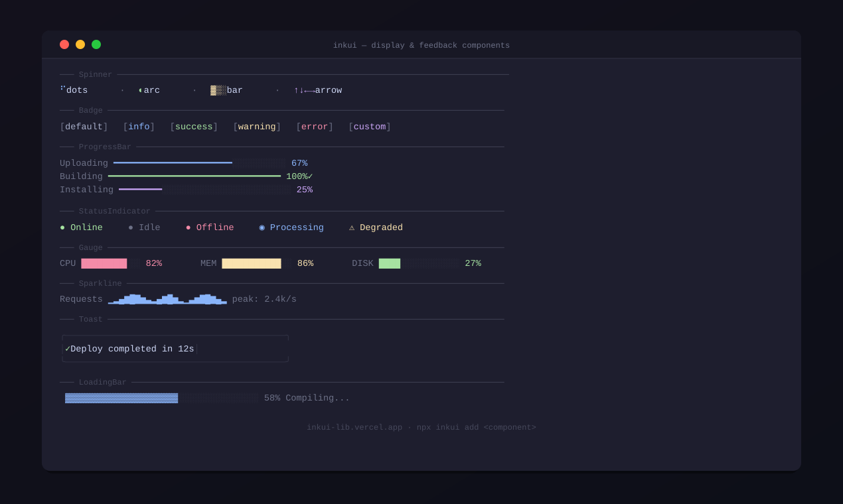Select the [default] badge
The height and width of the screenshot is (504, 843).
[84, 127]
